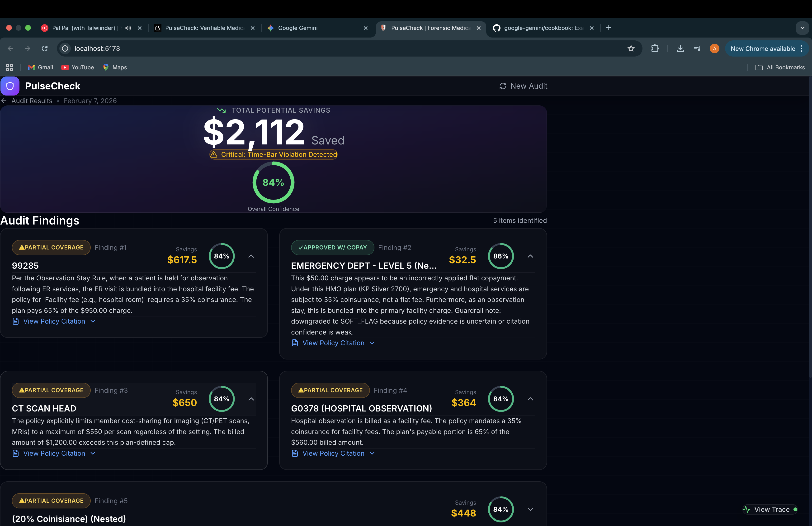Open the media control icon in the toolbar
Viewport: 812px width, 526px height.
[x=697, y=48]
